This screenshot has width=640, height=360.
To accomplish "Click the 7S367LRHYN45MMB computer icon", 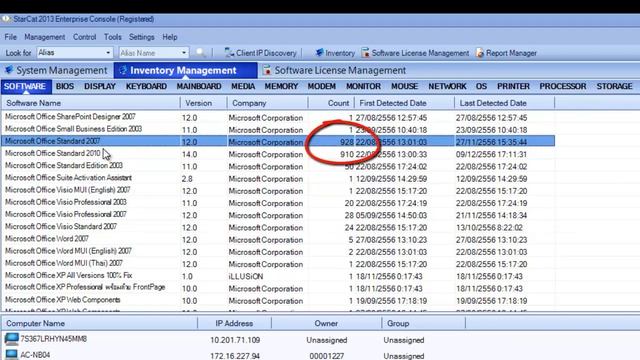I will pos(11,339).
